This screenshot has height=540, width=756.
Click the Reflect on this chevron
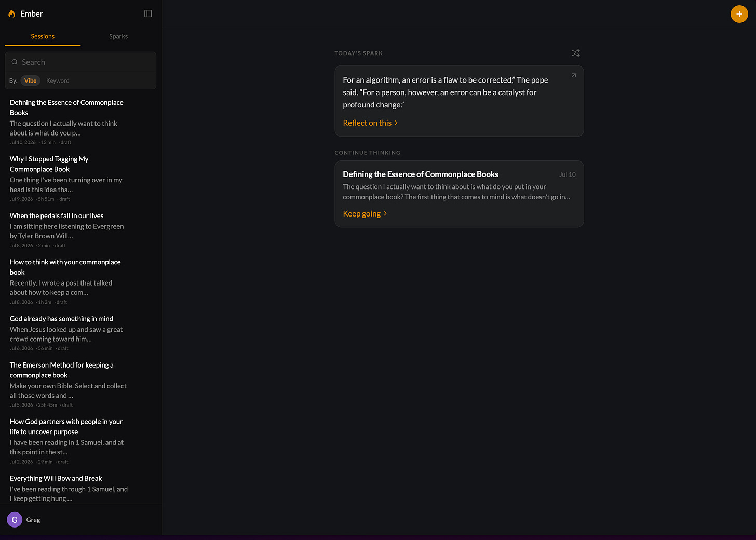tap(396, 123)
